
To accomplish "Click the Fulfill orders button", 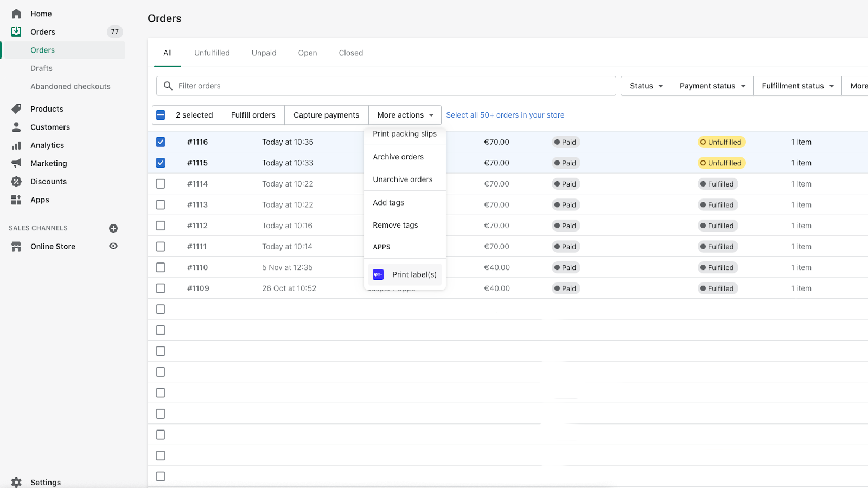I will pyautogui.click(x=253, y=115).
